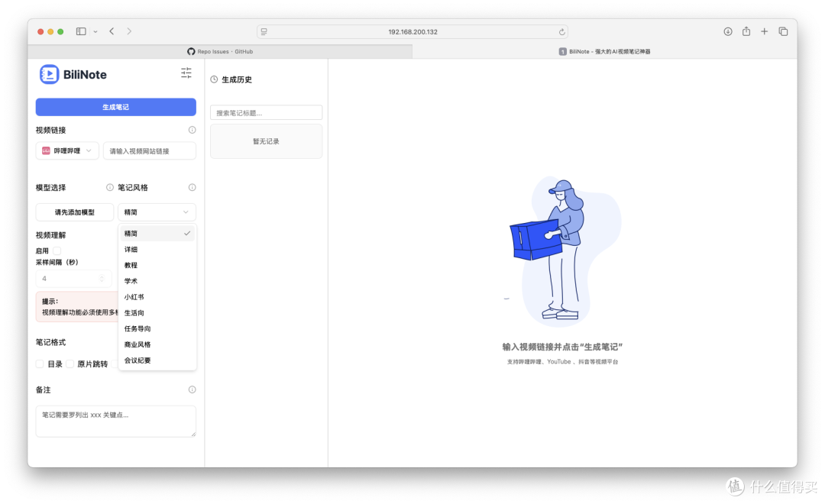This screenshot has height=504, width=825.
Task: Click the 输入视频链接并点击 prompt text
Action: click(x=562, y=347)
